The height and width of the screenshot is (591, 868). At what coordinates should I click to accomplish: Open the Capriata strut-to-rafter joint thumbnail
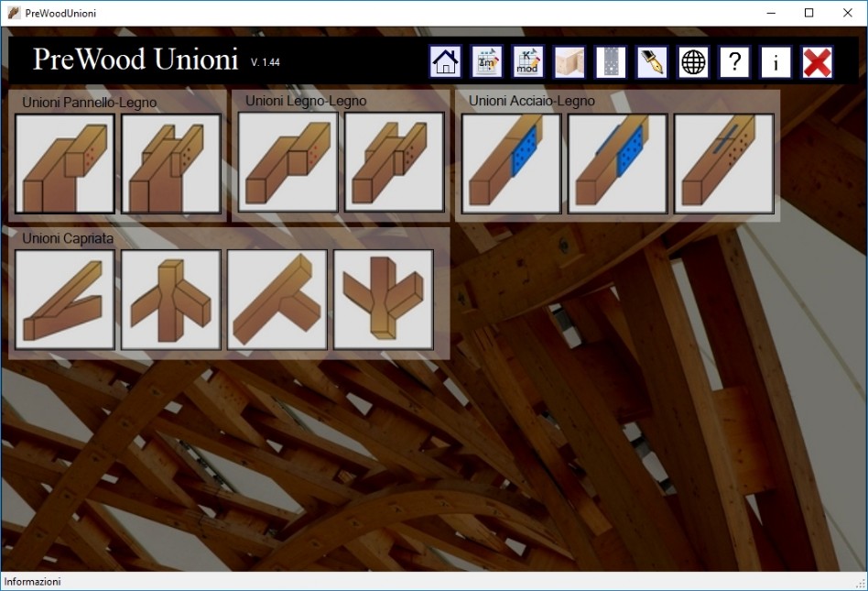coord(277,300)
